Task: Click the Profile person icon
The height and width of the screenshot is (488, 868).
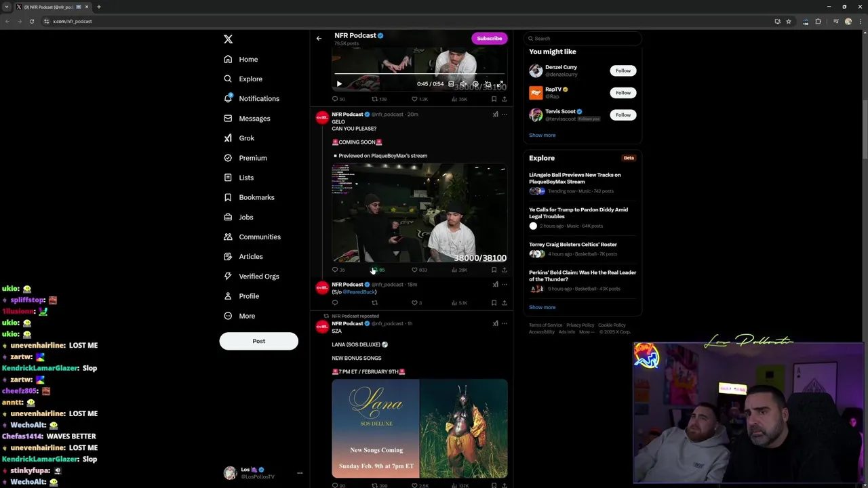Action: coord(228,296)
